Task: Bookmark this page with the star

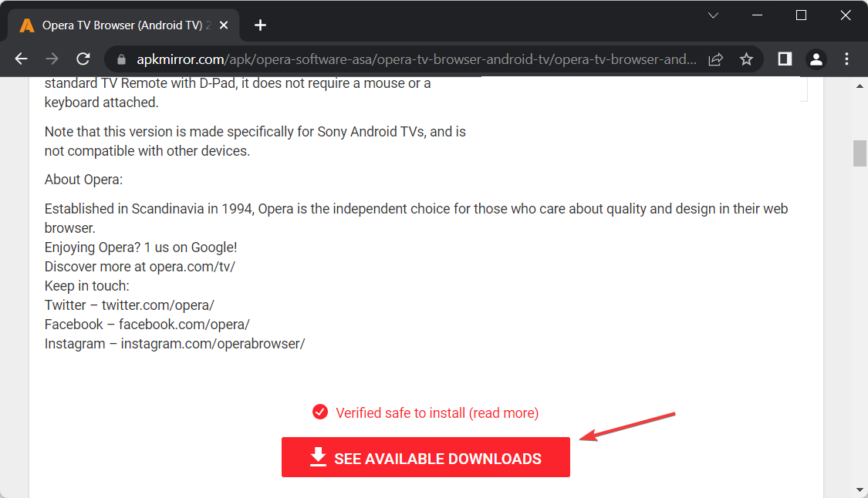Action: pyautogui.click(x=746, y=59)
